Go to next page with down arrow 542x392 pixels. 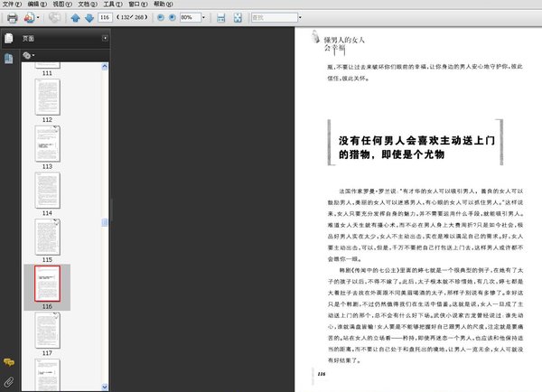point(89,17)
